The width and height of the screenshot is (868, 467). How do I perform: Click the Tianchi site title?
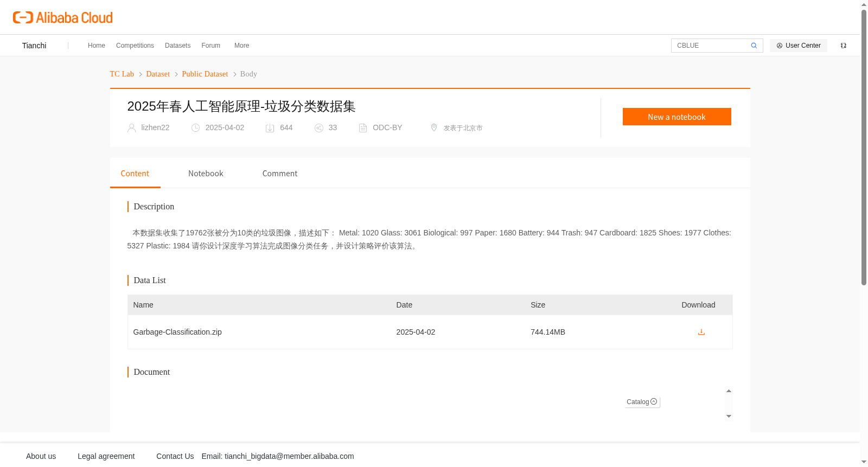[x=34, y=46]
